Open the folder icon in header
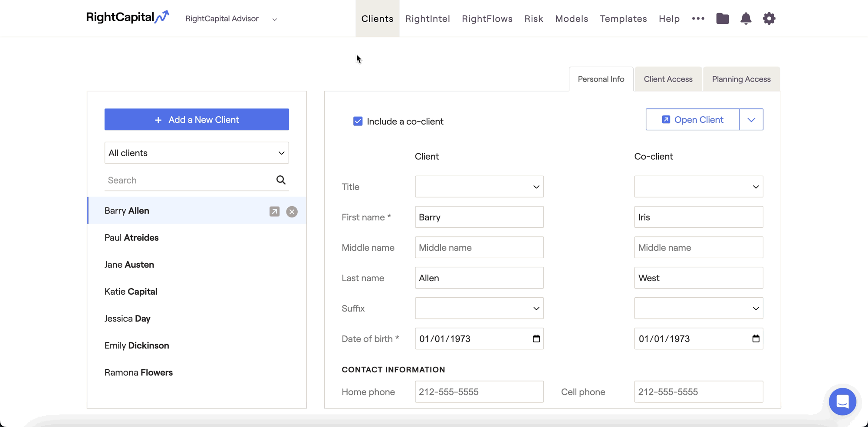This screenshot has height=427, width=868. [x=722, y=19]
